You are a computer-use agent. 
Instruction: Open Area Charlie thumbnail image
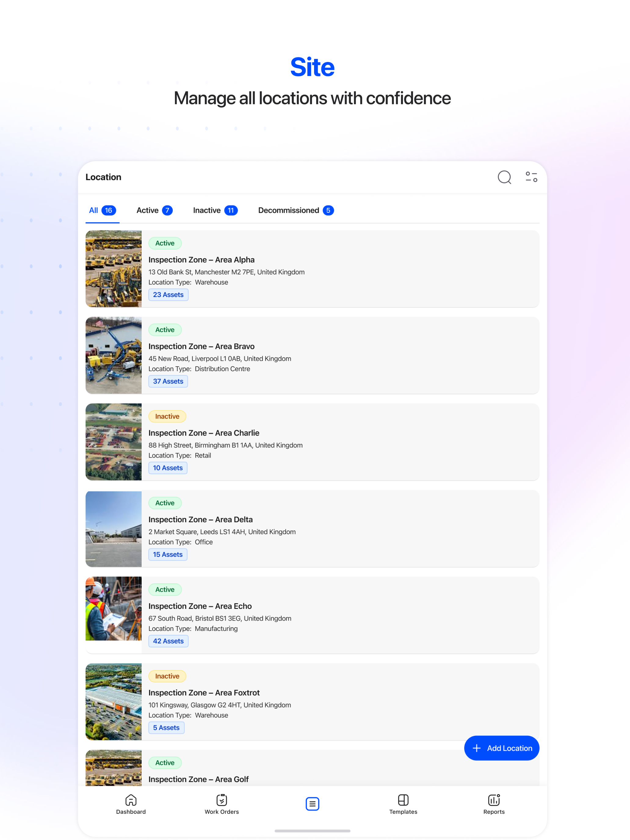[x=114, y=442]
